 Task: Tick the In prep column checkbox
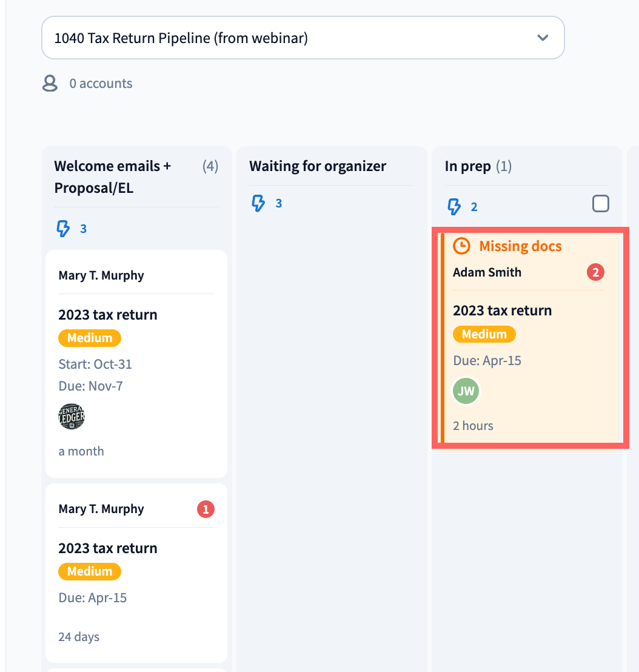[600, 204]
